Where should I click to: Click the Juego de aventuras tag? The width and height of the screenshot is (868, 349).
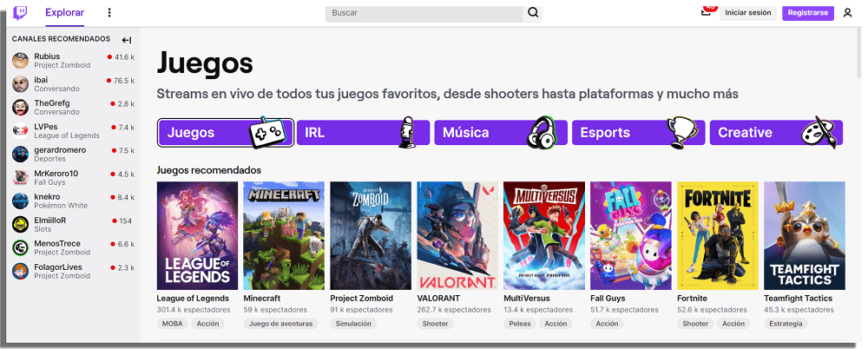[x=280, y=324]
